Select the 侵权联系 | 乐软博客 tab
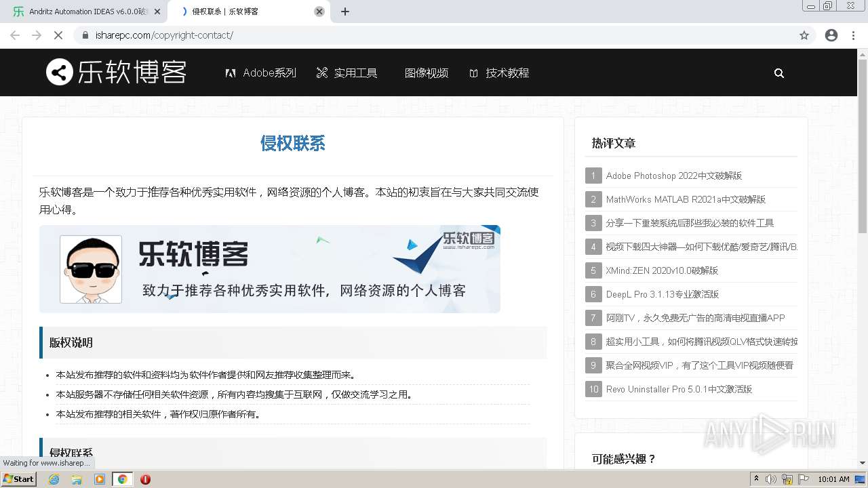Screen dimensions: 868x488 pos(249,12)
